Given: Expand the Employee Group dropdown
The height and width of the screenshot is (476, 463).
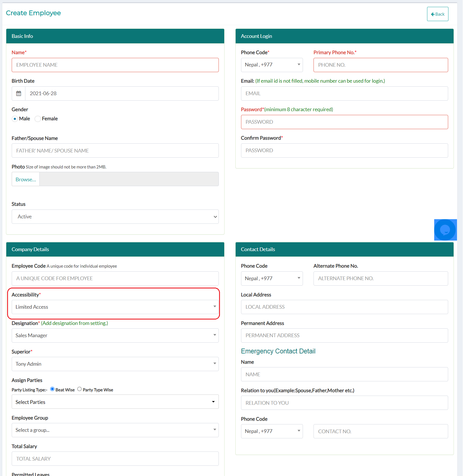Looking at the screenshot, I should (115, 430).
